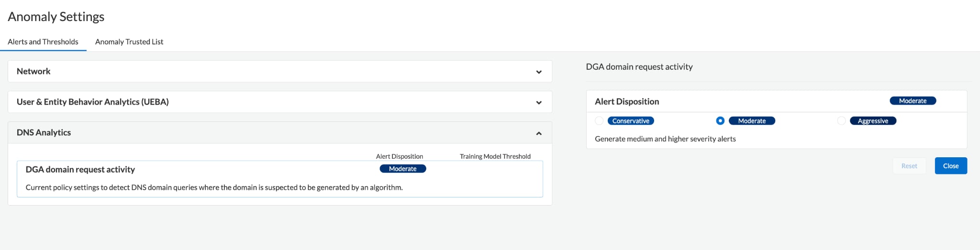Select the DGA domain request activity row
Viewport: 980px width, 250px height.
[280, 179]
